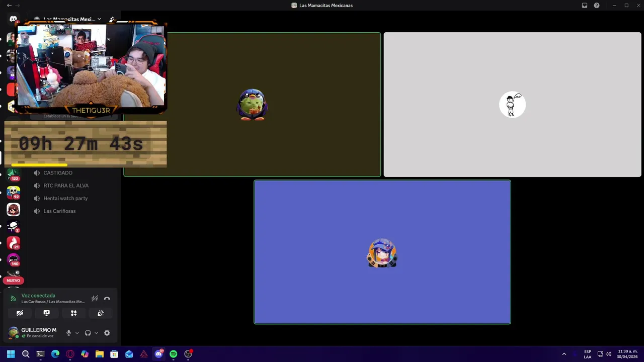Mute the microphone
The width and height of the screenshot is (644, 362).
tap(69, 333)
